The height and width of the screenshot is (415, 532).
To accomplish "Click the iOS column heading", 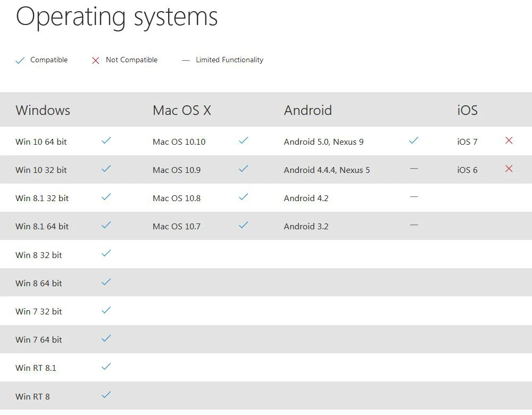I will click(468, 110).
